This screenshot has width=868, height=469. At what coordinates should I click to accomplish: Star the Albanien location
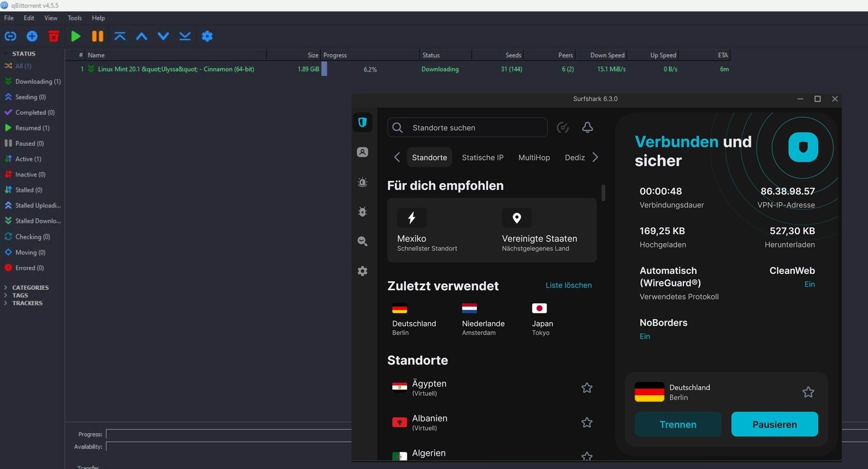pos(587,422)
